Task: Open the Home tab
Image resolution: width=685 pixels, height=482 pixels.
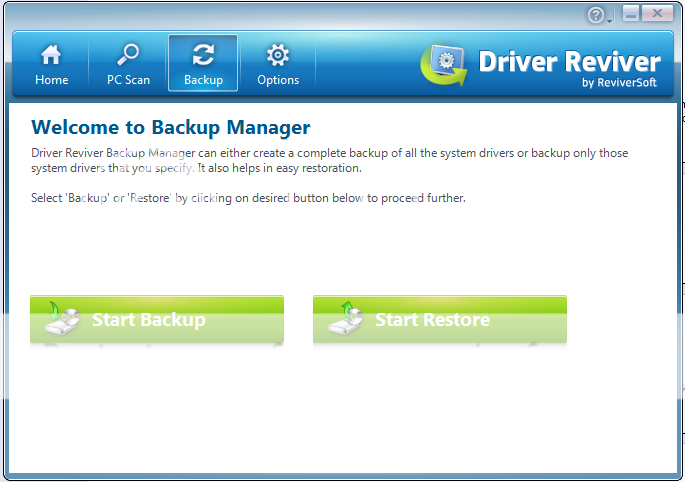Action: [x=51, y=64]
